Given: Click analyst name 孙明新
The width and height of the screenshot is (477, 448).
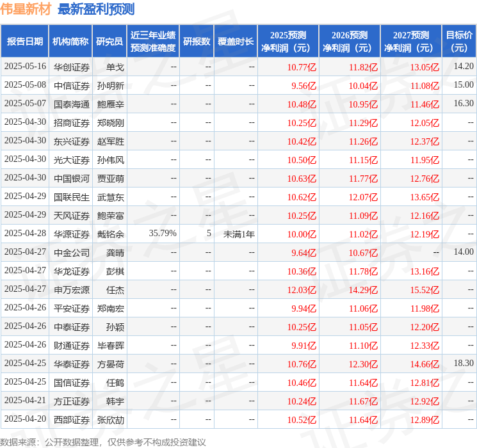Looking at the screenshot, I should tap(111, 86).
